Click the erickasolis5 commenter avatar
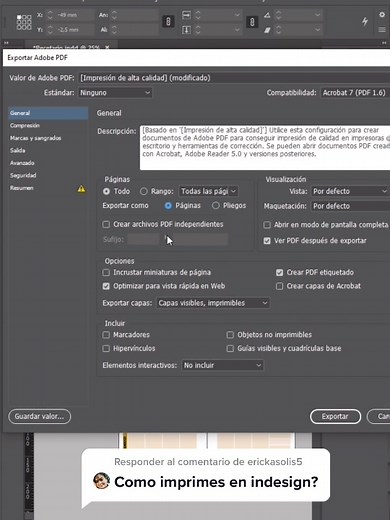This screenshot has height=520, width=390. [x=102, y=481]
